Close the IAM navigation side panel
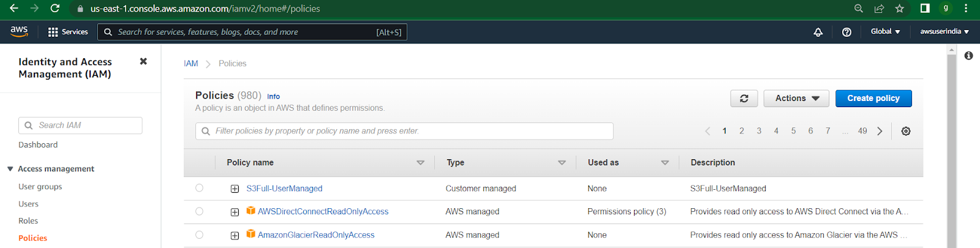This screenshot has height=248, width=980. pos(143,61)
